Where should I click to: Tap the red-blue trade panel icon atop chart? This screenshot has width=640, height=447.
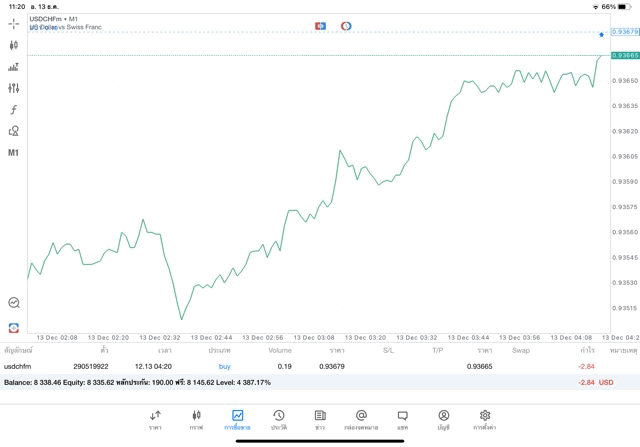pyautogui.click(x=320, y=26)
